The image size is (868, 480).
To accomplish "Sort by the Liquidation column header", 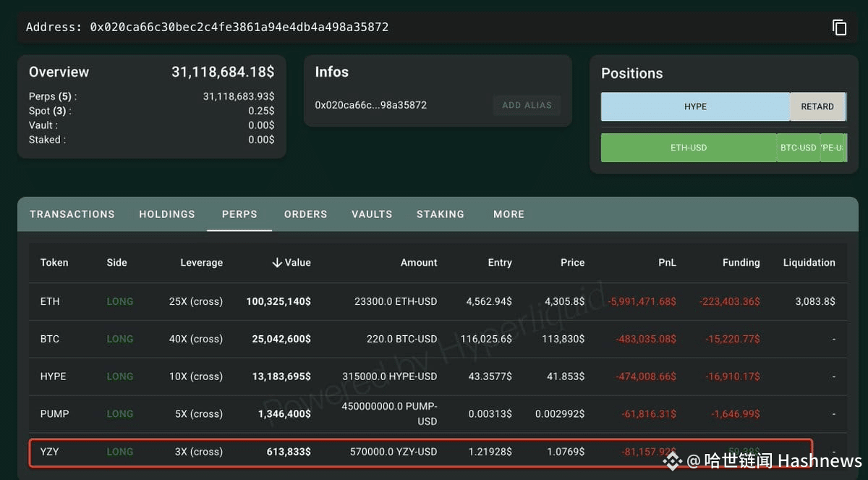I will 809,263.
